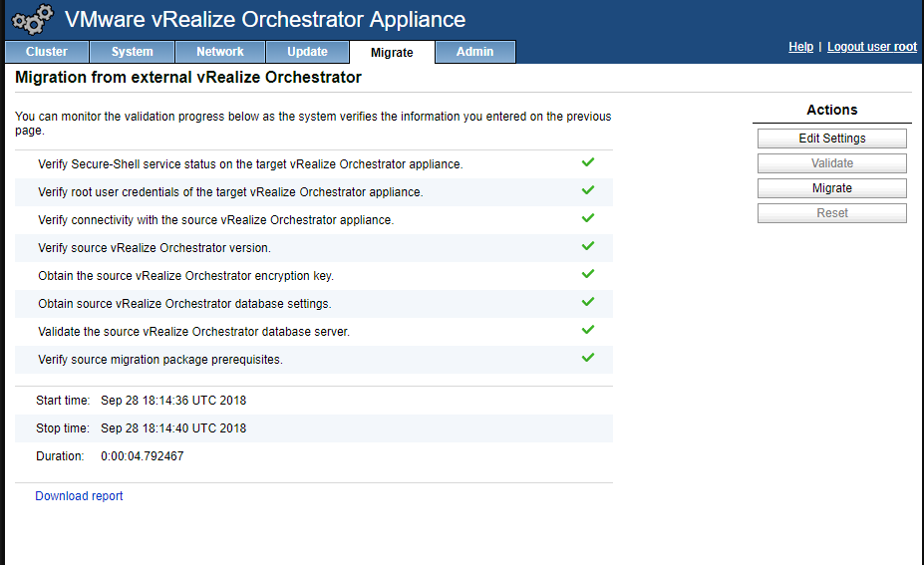Click the database settings row green checkmark
Image resolution: width=924 pixels, height=565 pixels.
click(587, 302)
